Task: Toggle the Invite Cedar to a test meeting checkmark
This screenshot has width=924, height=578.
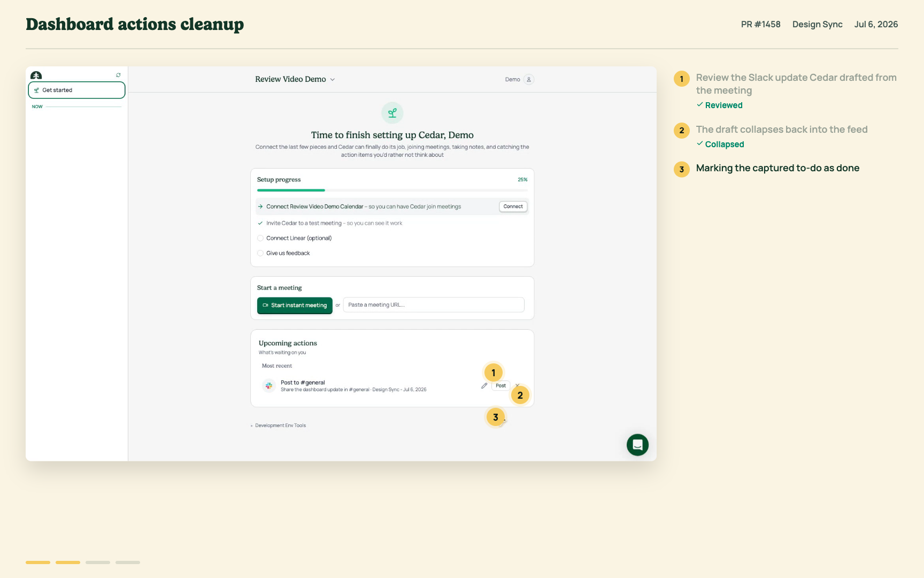Action: pos(260,223)
